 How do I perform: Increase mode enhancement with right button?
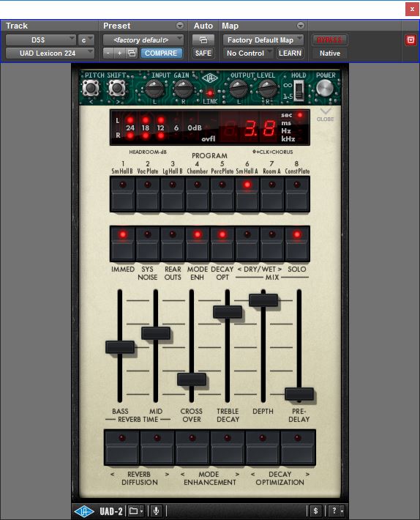228,447
